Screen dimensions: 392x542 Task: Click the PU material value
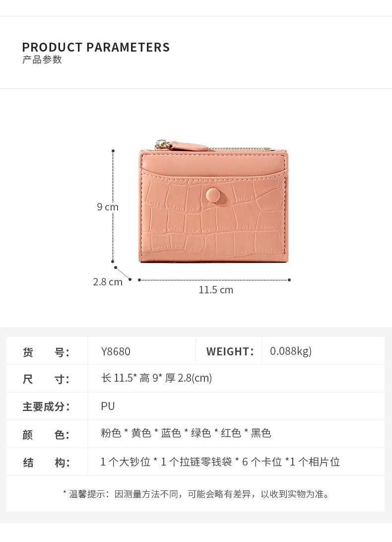(108, 406)
